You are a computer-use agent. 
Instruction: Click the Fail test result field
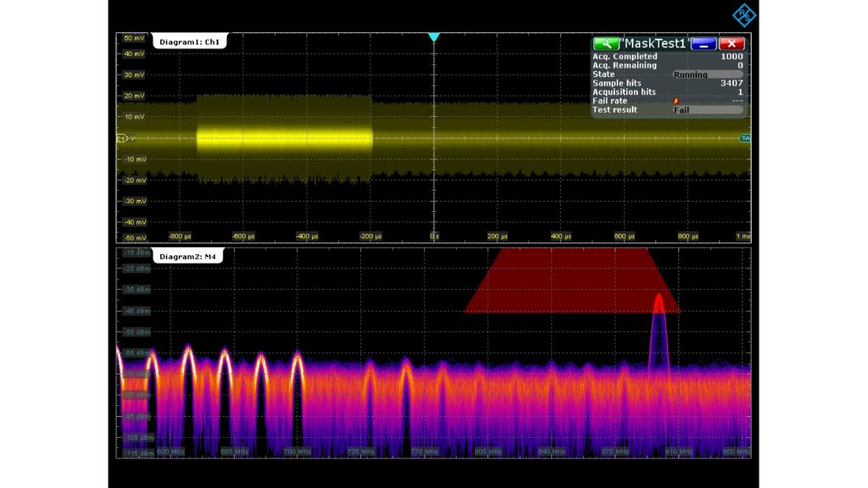(x=707, y=110)
